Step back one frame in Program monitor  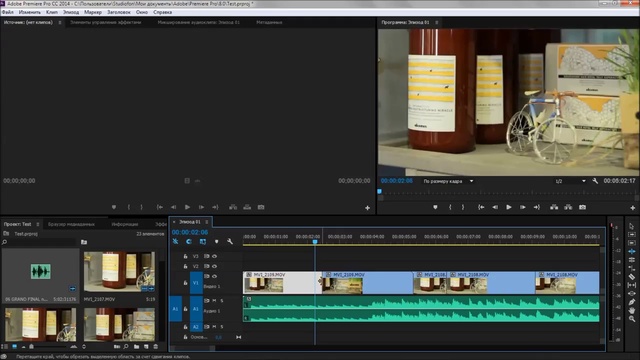point(495,207)
